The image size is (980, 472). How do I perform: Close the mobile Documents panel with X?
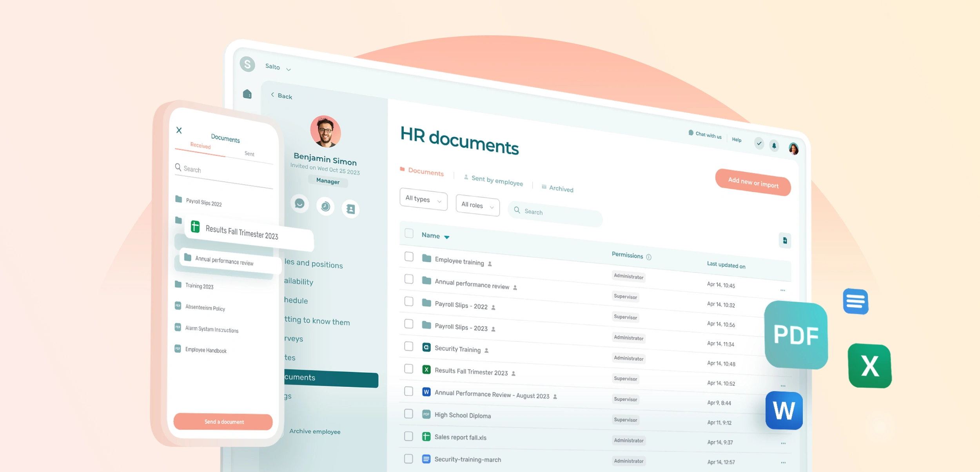point(179,130)
